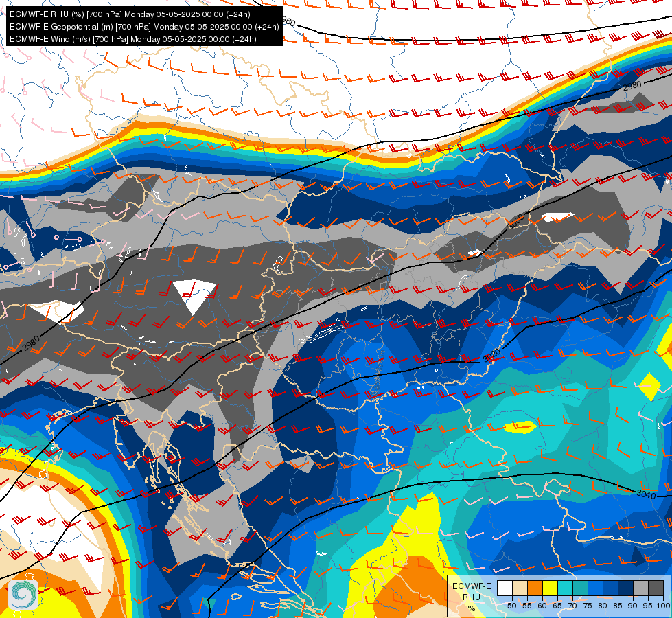Click the 2980 contour label at left edge
Image resolution: width=672 pixels, height=618 pixels.
tap(31, 343)
